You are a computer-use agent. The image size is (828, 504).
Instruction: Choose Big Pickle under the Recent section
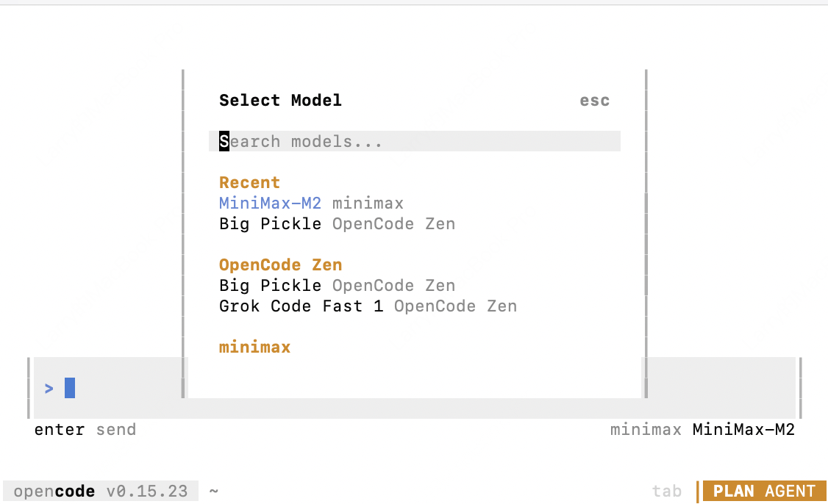[x=270, y=223]
